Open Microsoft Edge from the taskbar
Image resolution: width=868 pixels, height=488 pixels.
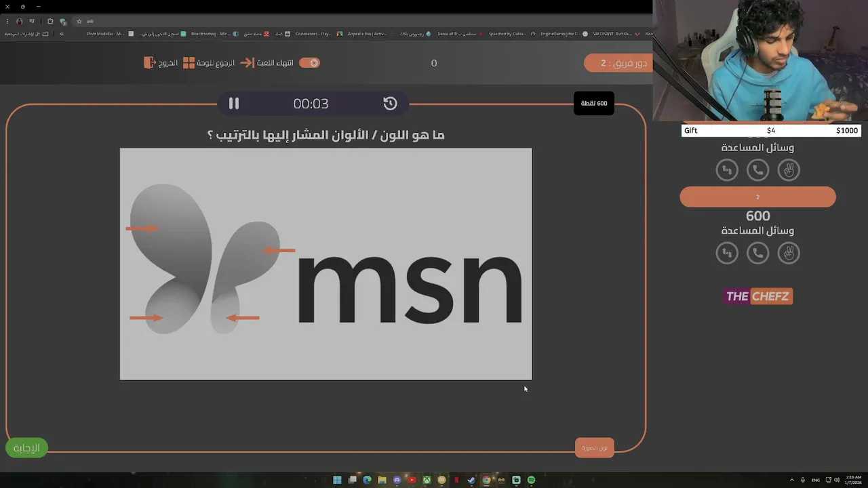coord(367,480)
